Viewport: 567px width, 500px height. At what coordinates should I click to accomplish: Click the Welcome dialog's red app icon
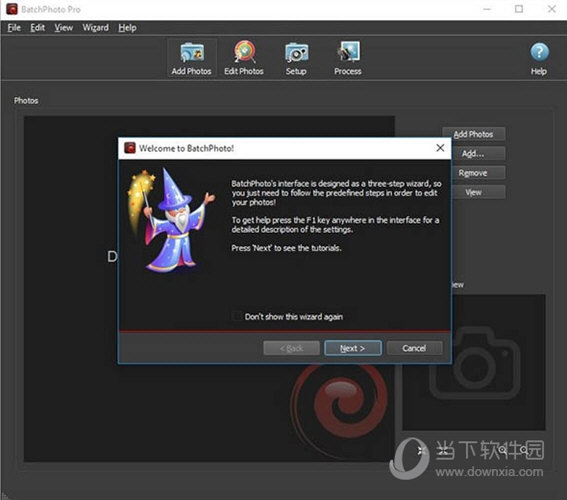click(x=130, y=148)
